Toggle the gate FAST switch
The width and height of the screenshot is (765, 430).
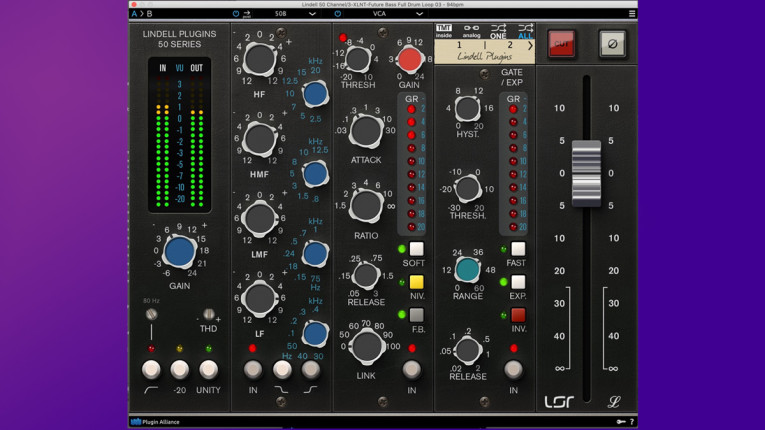tap(518, 249)
